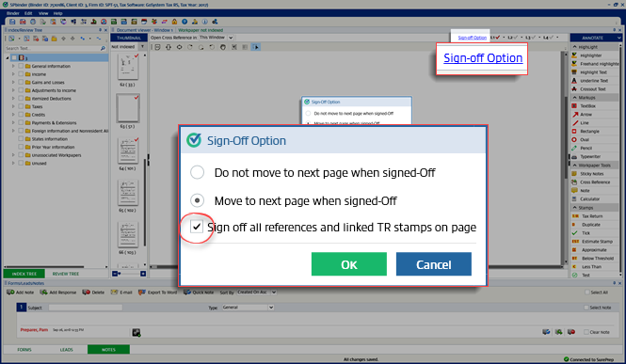The height and width of the screenshot is (364, 626).
Task: Expand the General Information tree node
Action: coord(13,66)
